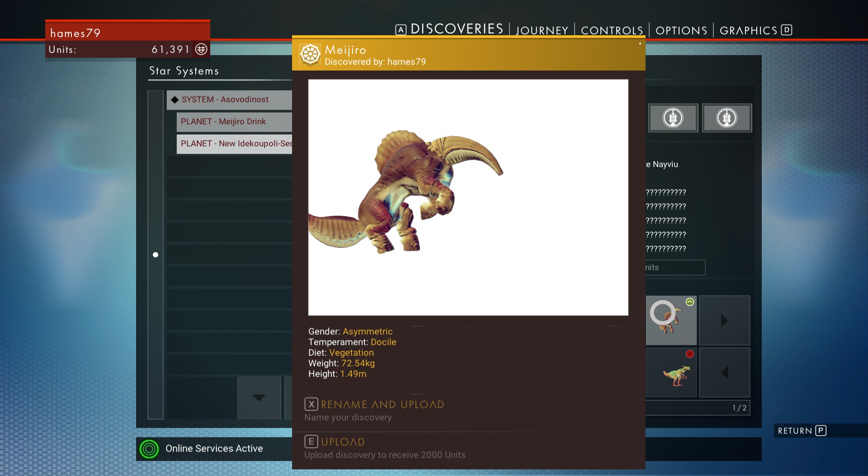Switch to the Journey tab

click(x=542, y=30)
